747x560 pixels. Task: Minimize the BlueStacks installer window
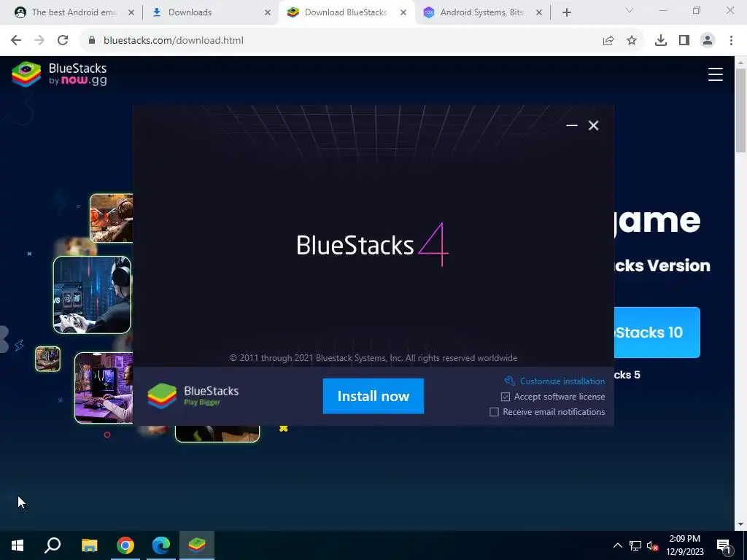pos(572,125)
